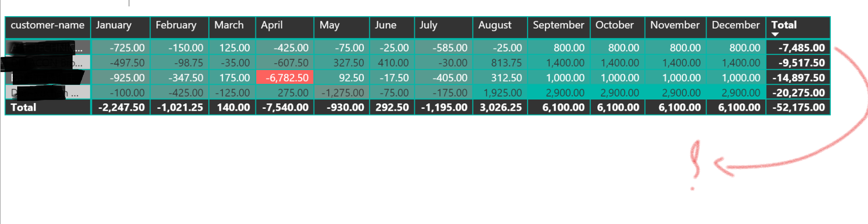The image size is (868, 224).
Task: Click the Total row label
Action: point(24,107)
